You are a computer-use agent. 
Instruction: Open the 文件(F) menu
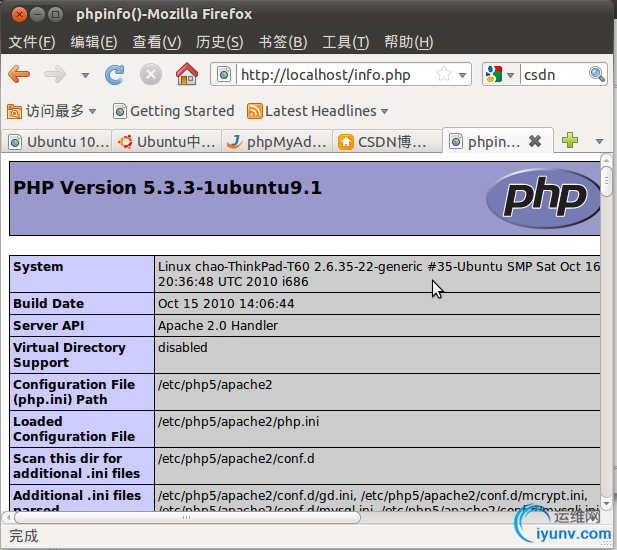coord(32,42)
